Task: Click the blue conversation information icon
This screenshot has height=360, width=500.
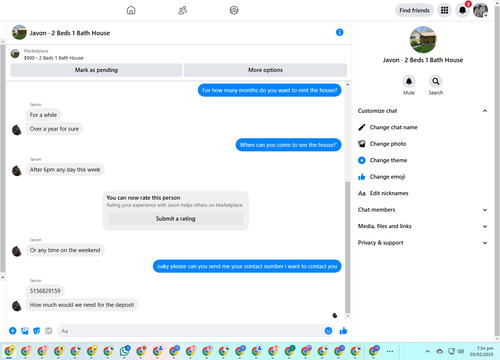Action: pos(339,32)
